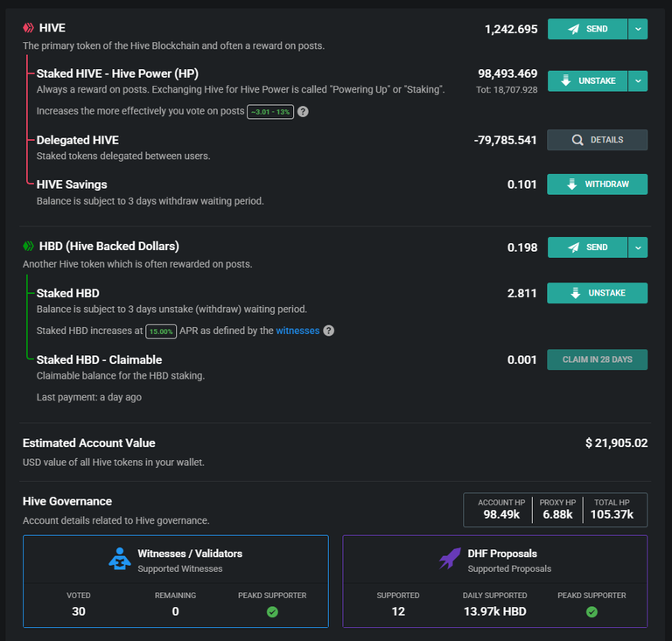Click the magnifier icon on Details

click(577, 140)
